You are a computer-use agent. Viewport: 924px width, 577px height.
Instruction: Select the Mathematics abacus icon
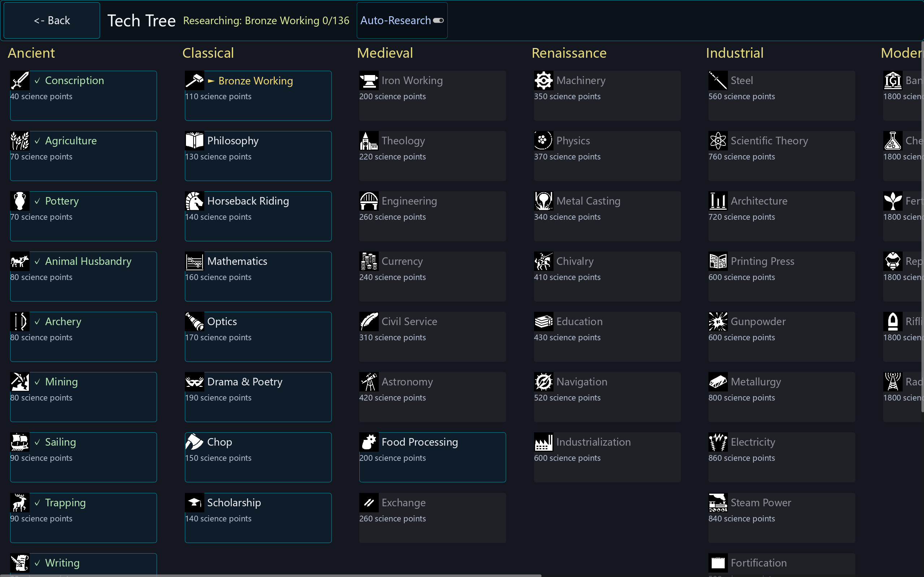[194, 261]
